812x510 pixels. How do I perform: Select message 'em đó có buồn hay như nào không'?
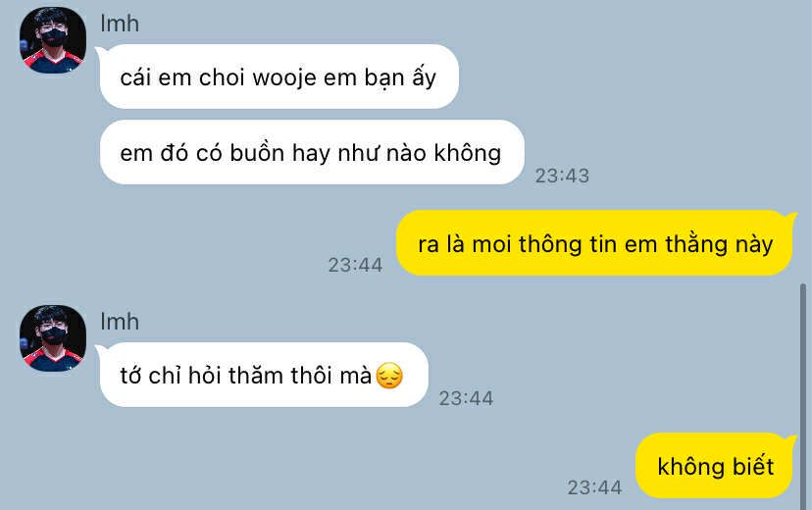coord(312,152)
